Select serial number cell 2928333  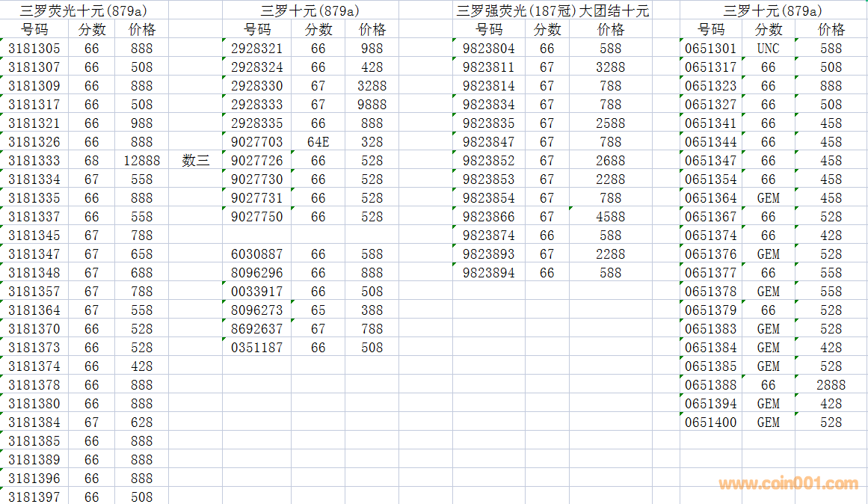click(257, 105)
